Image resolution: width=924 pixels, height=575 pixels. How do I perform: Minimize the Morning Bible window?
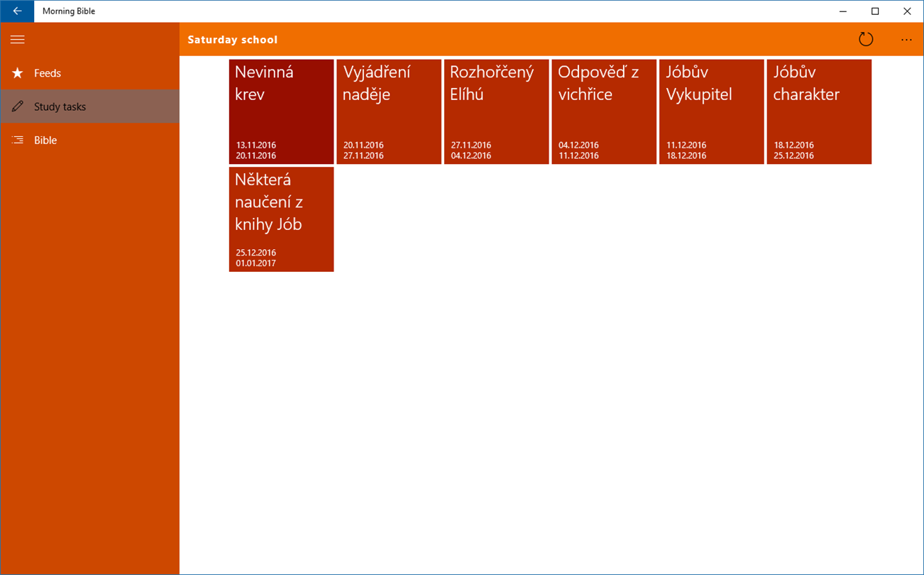(x=843, y=11)
